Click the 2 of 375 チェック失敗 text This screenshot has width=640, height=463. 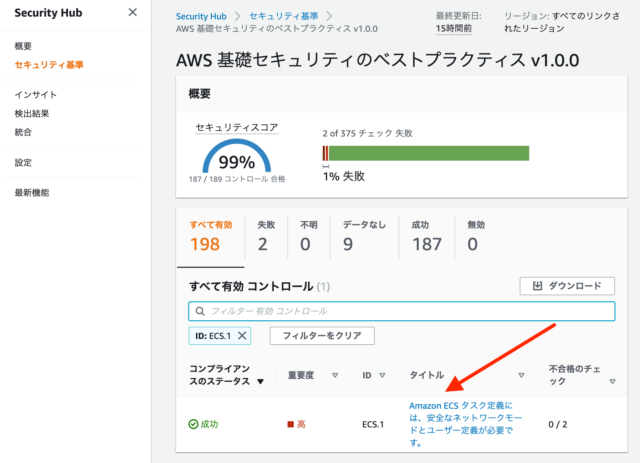367,133
